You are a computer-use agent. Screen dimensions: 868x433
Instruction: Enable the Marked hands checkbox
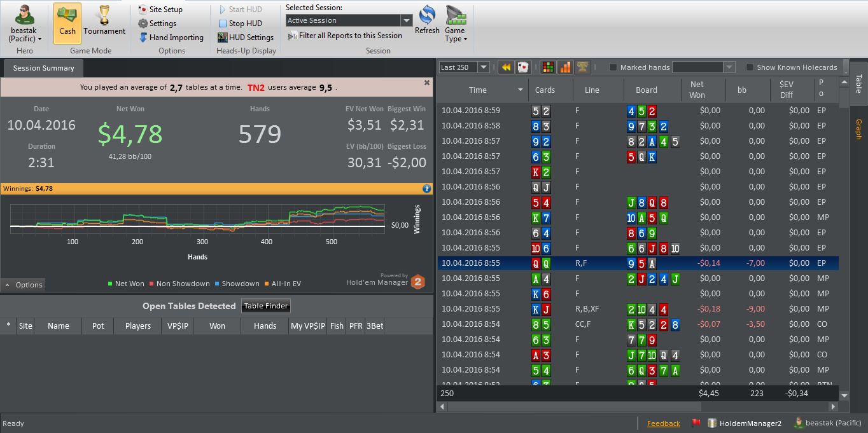[613, 67]
